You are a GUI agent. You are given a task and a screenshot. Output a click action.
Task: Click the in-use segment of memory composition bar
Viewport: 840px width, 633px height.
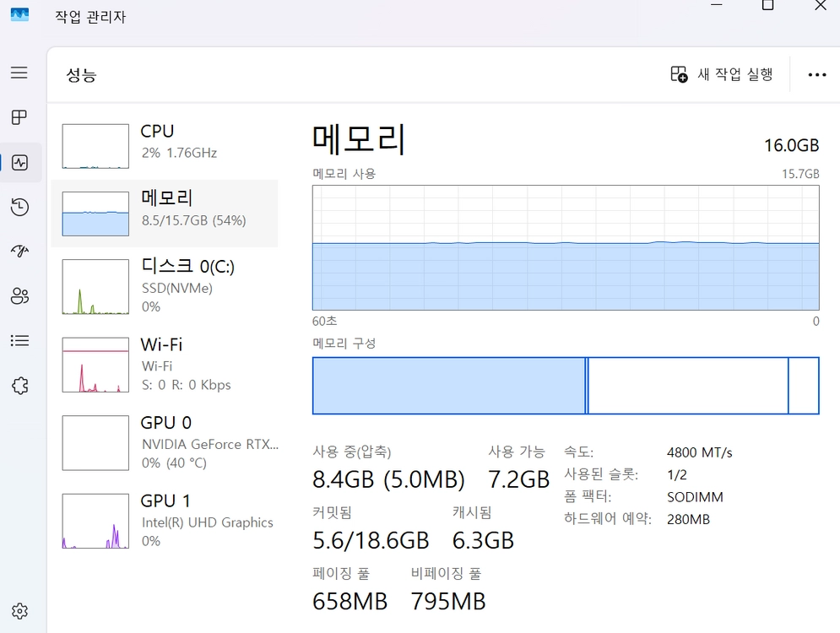pos(449,386)
